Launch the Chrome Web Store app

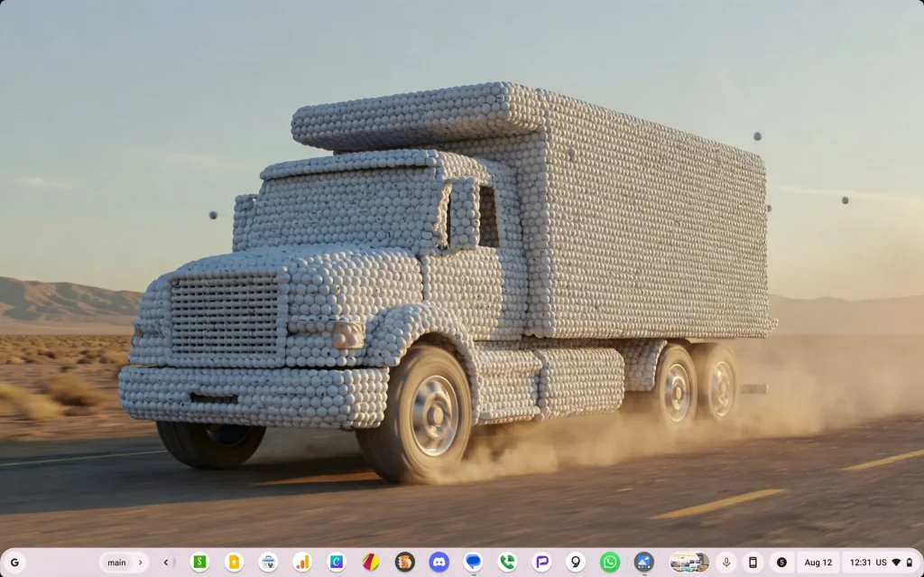click(268, 563)
